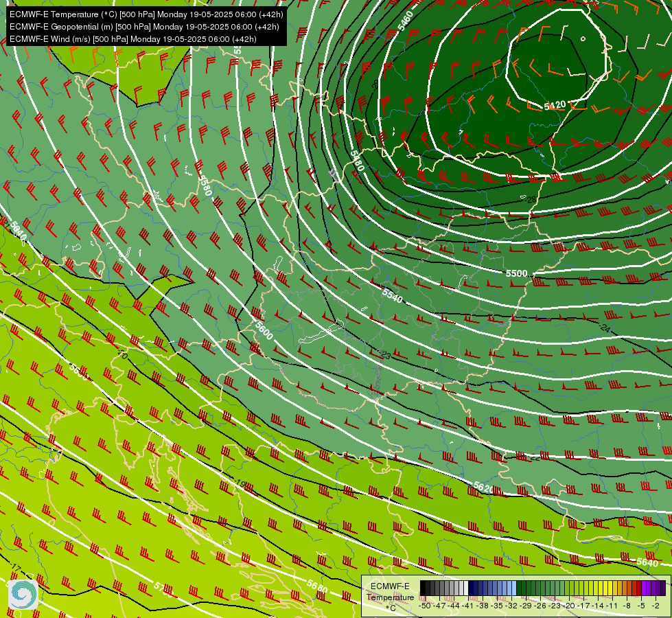
Task: Click the 5420 geopotential contour label
Action: point(555,105)
